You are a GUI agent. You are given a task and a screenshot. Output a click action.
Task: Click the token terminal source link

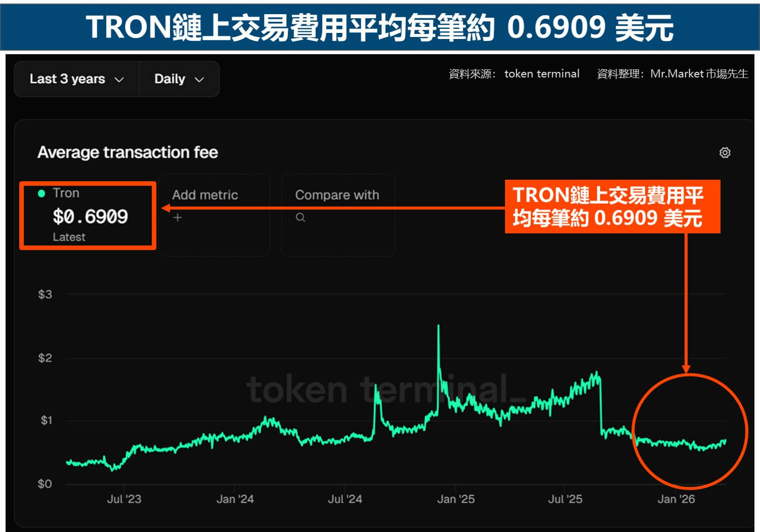click(x=541, y=74)
